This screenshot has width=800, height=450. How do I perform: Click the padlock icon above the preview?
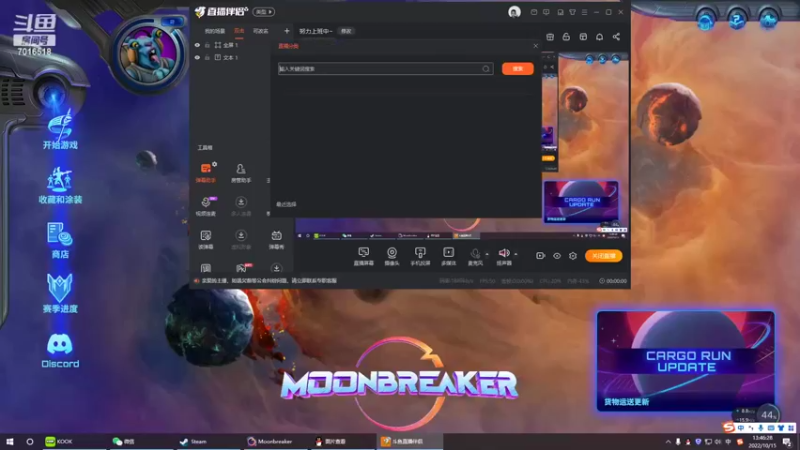[x=566, y=37]
